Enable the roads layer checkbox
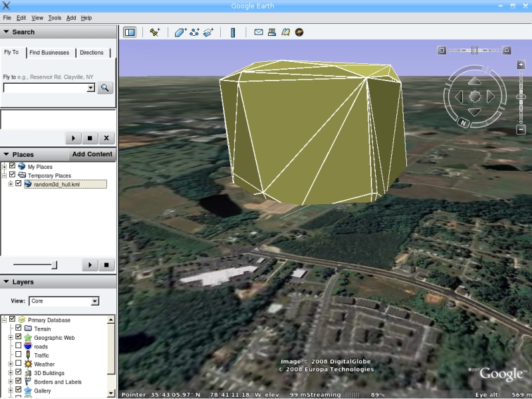Screen dimensions: 532x399 pos(19,346)
